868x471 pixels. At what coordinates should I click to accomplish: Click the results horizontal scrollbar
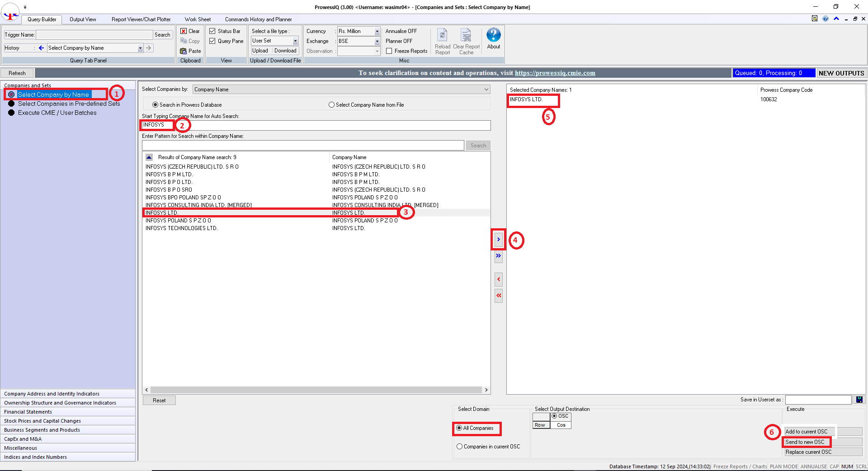click(316, 390)
